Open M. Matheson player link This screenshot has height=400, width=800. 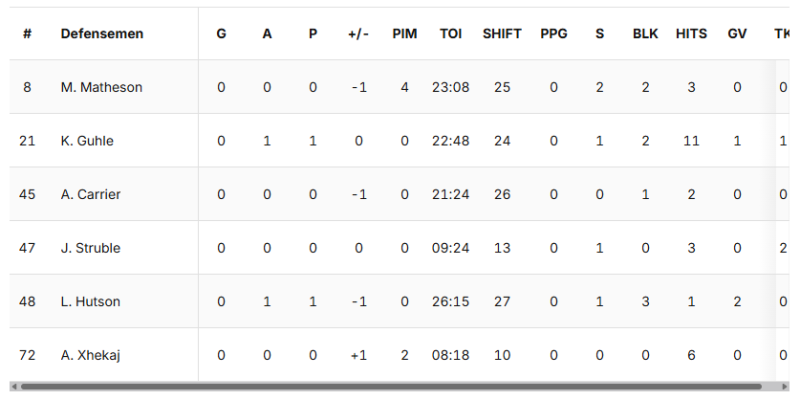[101, 87]
